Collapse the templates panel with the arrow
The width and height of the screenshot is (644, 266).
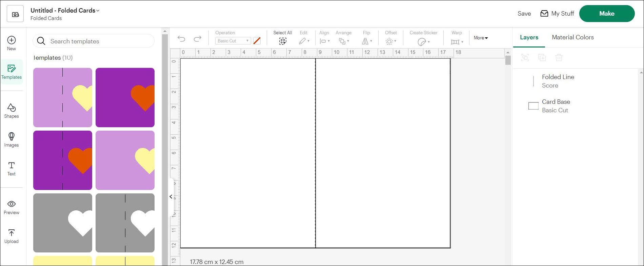(x=171, y=196)
